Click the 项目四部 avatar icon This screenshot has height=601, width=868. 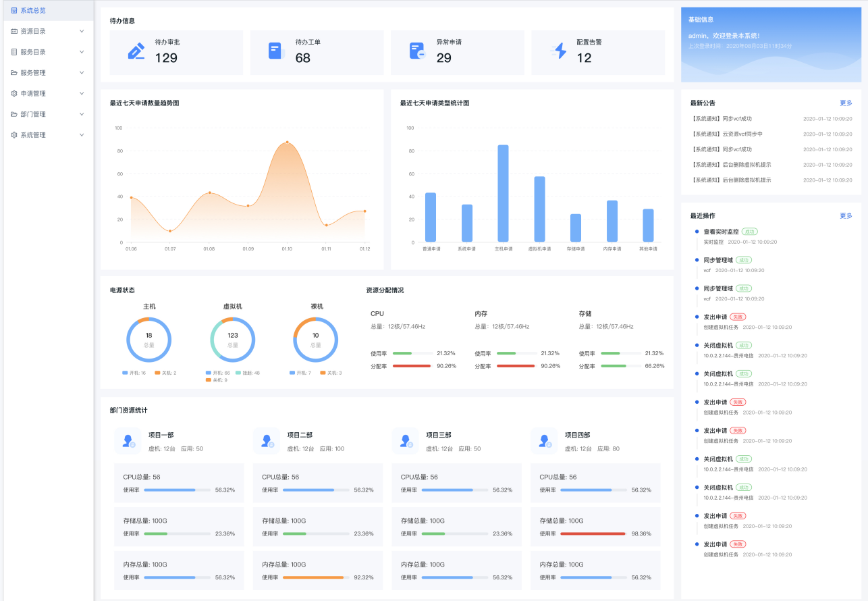point(545,441)
